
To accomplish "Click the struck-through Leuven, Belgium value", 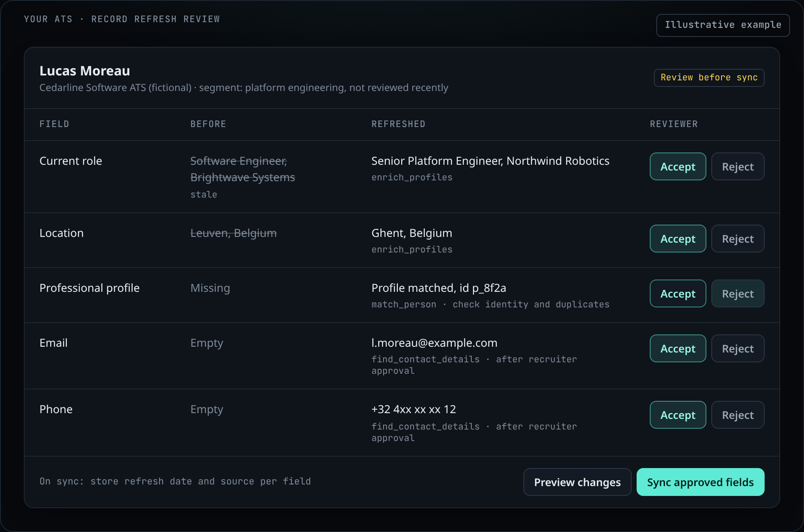I will coord(233,233).
